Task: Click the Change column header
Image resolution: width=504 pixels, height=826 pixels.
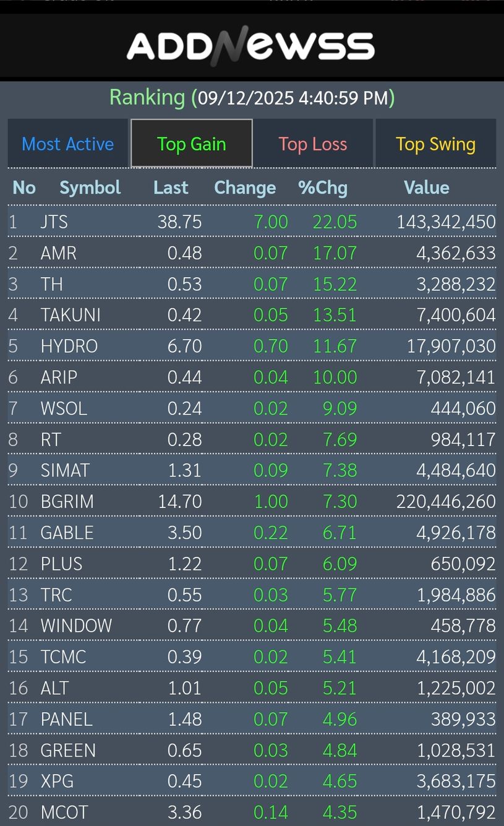Action: [245, 187]
